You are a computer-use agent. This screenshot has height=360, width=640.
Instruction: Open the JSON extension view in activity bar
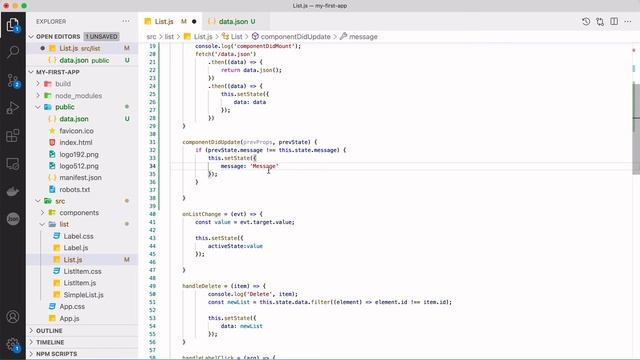click(13, 219)
